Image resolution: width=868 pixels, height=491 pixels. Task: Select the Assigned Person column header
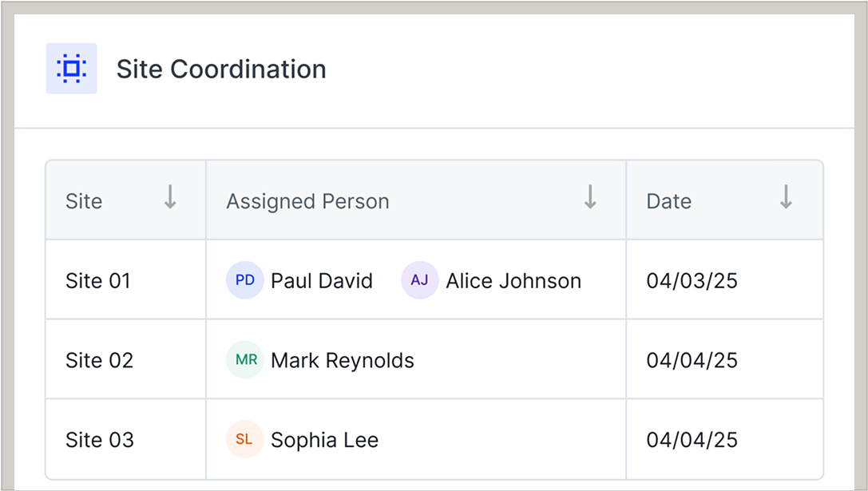coord(307,201)
